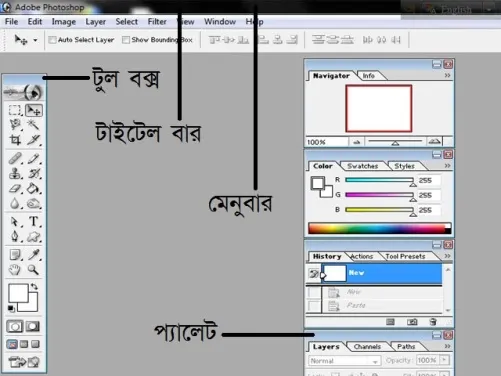Select the Notes tool

click(15, 255)
